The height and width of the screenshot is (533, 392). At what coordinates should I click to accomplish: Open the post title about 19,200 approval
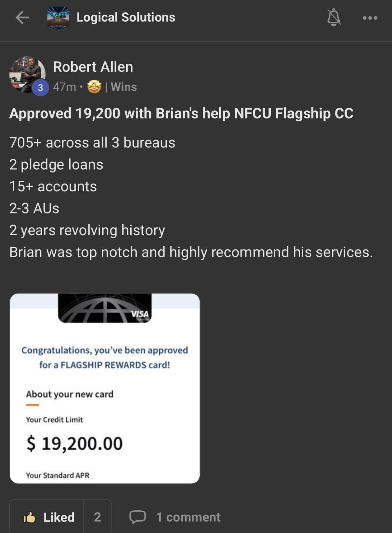(x=181, y=114)
